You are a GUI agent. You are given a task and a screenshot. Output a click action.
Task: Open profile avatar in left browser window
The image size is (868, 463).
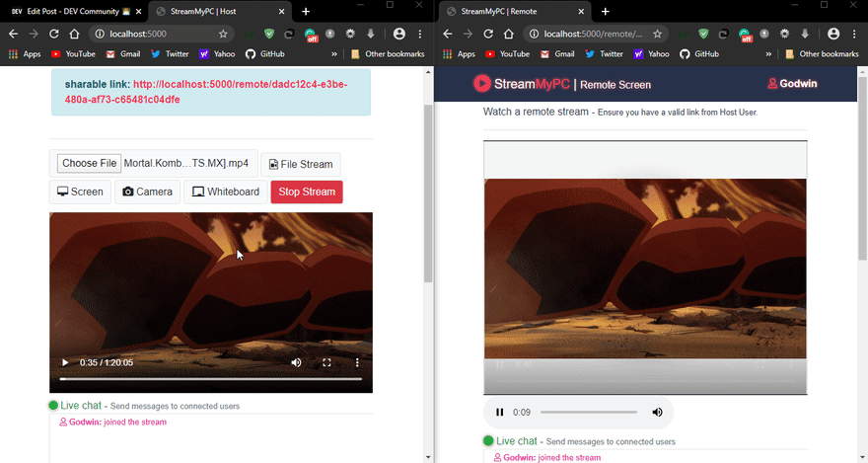pos(399,34)
